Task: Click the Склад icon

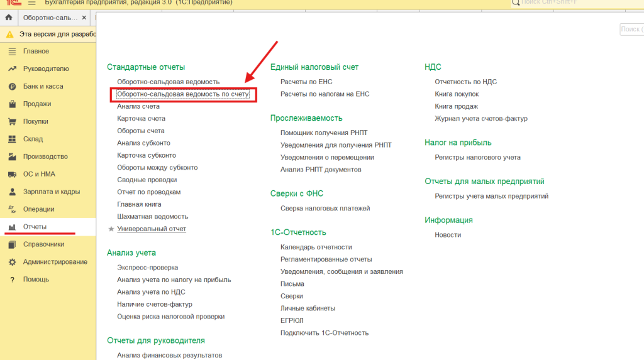Action: [13, 139]
